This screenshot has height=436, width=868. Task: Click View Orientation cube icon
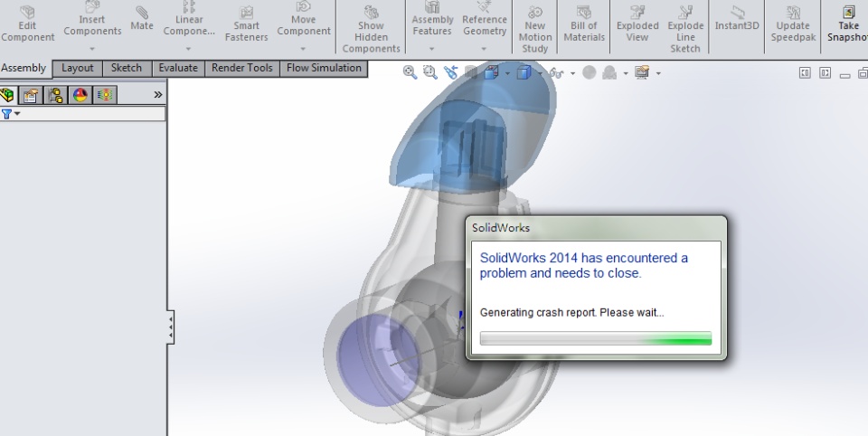click(491, 72)
